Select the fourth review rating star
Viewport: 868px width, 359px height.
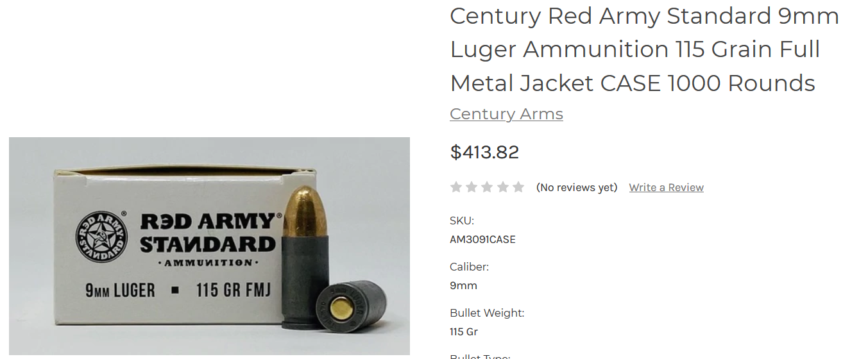click(503, 187)
